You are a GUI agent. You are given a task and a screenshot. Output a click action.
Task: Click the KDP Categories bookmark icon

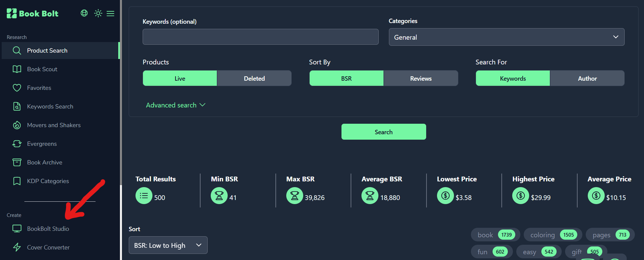click(x=17, y=181)
